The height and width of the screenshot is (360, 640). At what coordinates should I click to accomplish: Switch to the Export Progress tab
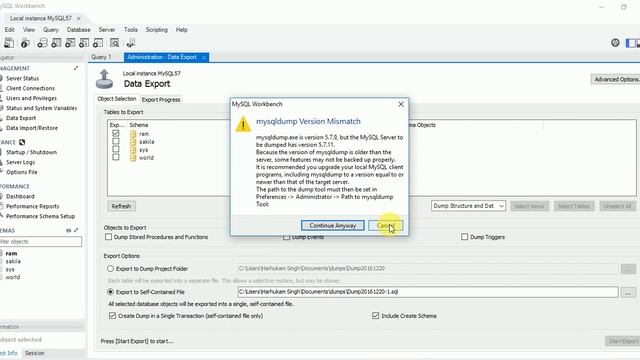(x=161, y=100)
